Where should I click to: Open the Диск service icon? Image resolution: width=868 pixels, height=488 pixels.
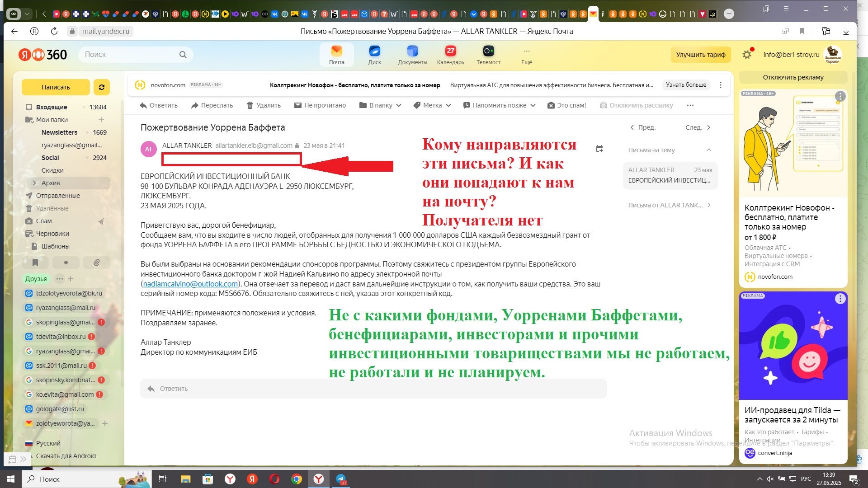[x=374, y=55]
